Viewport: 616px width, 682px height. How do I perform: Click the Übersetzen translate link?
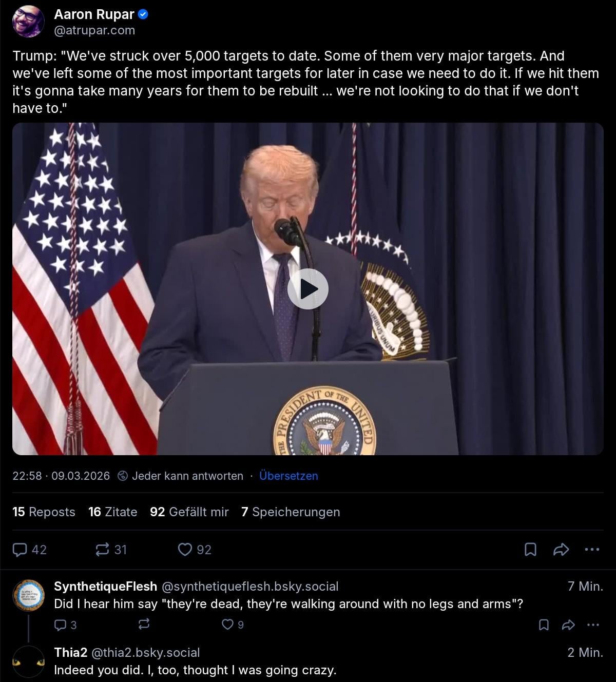288,476
